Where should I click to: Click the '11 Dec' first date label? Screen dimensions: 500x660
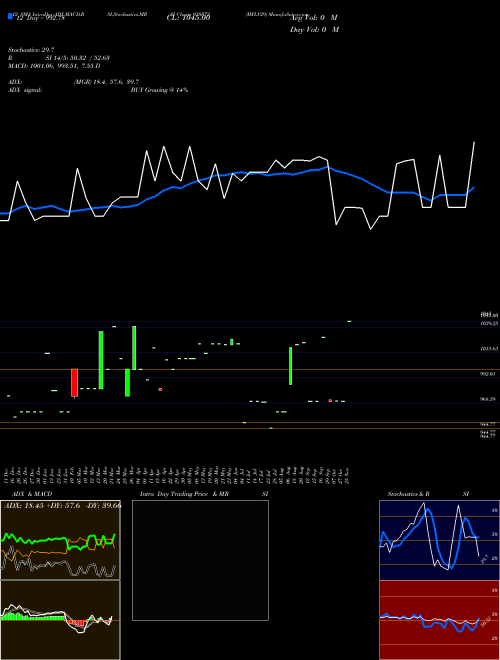[7, 476]
